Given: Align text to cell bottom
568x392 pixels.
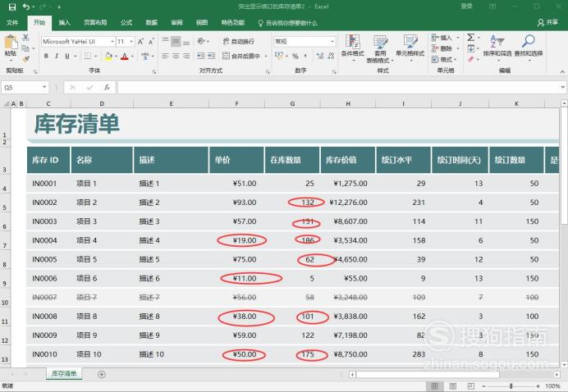Looking at the screenshot, I should [x=186, y=43].
